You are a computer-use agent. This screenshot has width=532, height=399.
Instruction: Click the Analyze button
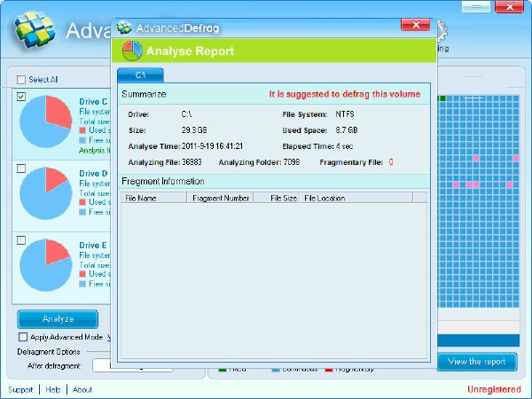[x=58, y=319]
